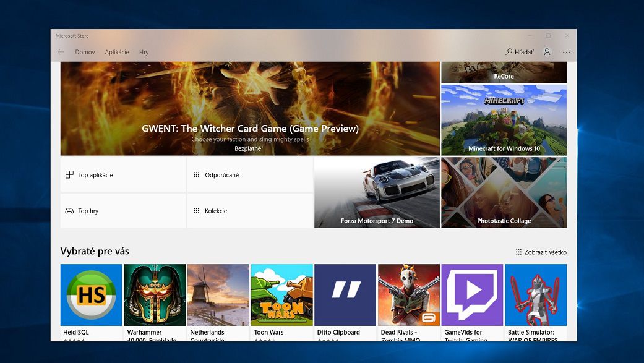Open the user account icon
Screen dimensions: 644x363
[547, 52]
